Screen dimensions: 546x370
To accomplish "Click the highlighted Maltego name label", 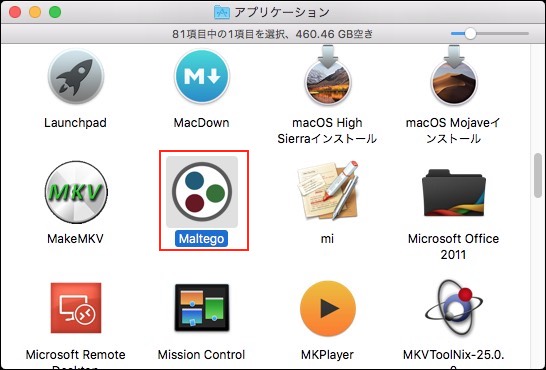I will point(202,239).
